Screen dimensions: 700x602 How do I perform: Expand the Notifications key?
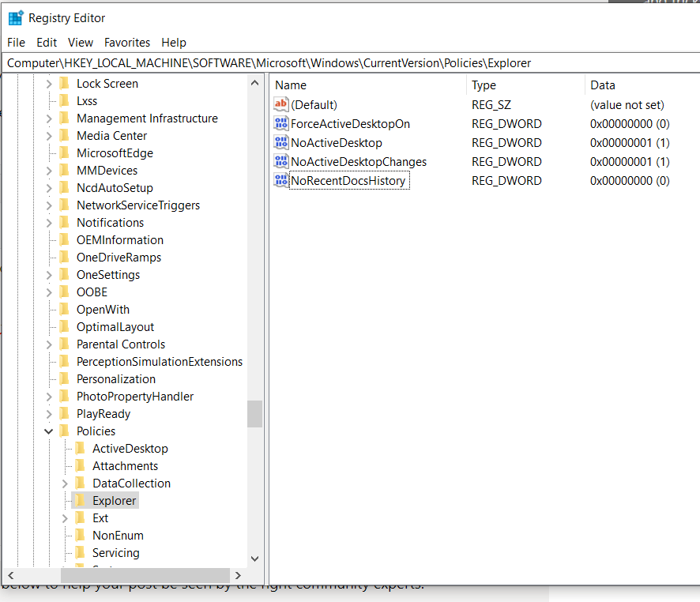pos(49,223)
